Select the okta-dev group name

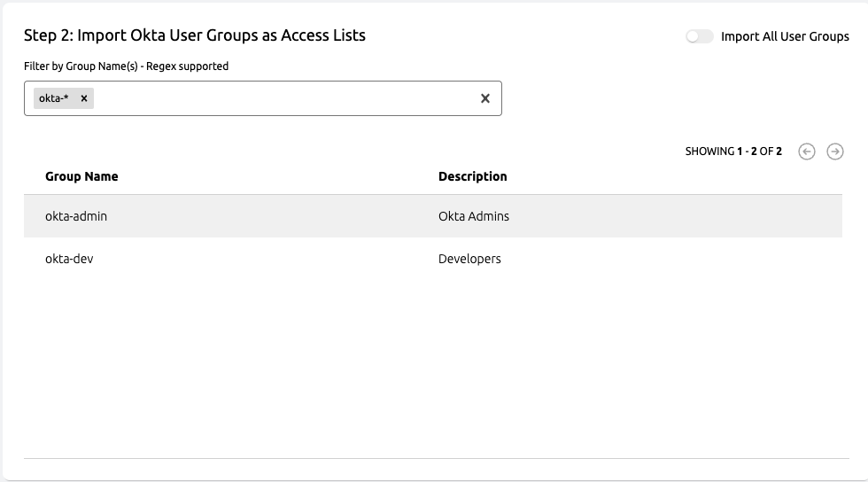[69, 259]
